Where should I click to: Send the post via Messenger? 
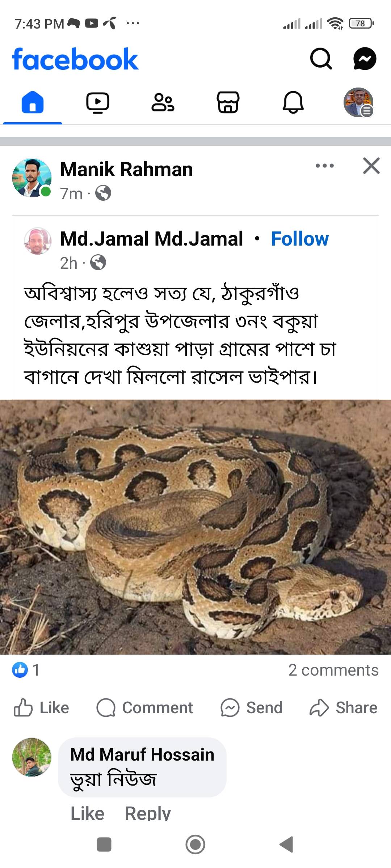[x=252, y=708]
